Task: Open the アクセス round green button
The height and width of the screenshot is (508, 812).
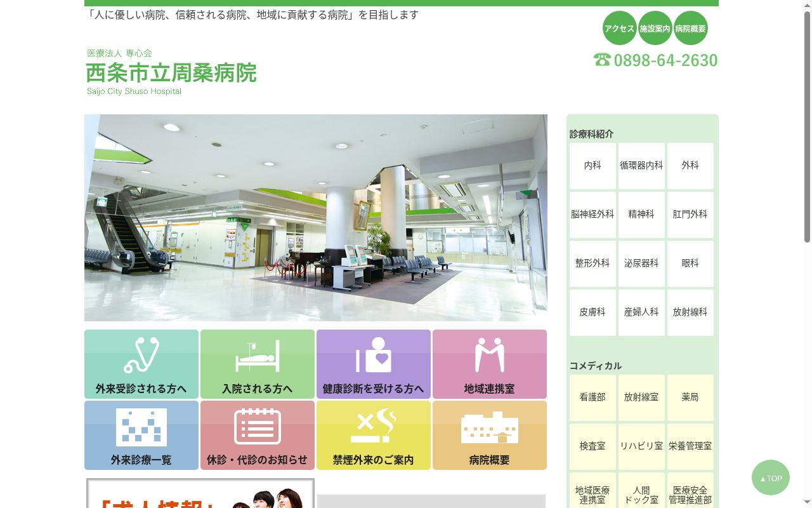Action: click(x=619, y=28)
